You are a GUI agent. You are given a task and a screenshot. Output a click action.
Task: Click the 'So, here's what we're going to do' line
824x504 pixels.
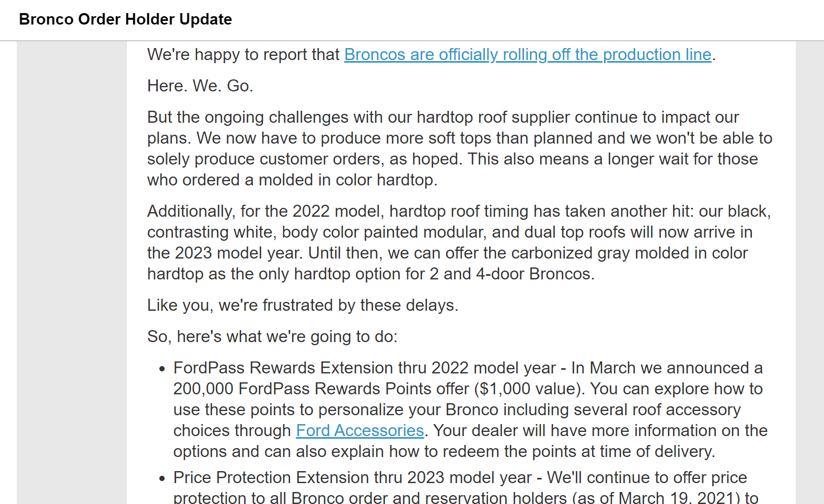point(272,336)
